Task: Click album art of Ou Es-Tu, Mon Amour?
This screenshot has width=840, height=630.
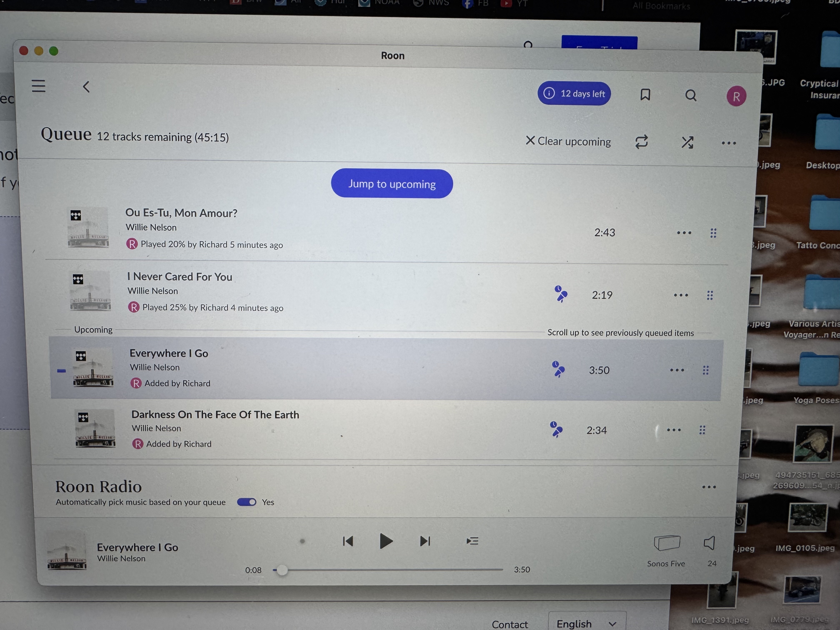Action: point(88,227)
